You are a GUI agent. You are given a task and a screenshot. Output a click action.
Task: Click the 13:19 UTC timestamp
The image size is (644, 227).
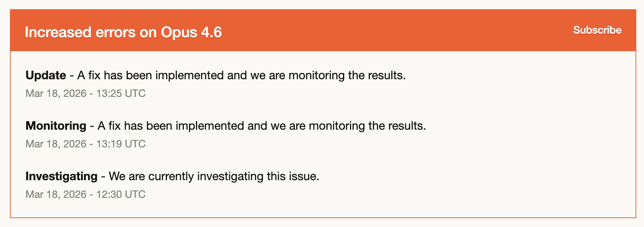tap(121, 144)
